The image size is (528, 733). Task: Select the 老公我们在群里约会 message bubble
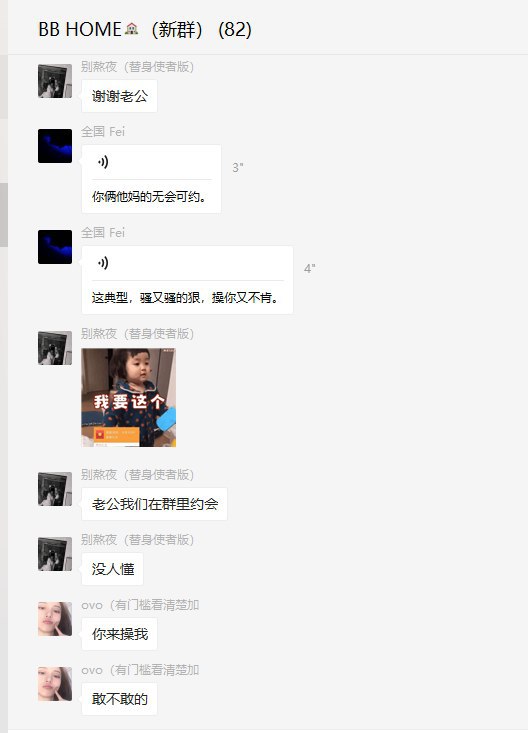(x=154, y=504)
